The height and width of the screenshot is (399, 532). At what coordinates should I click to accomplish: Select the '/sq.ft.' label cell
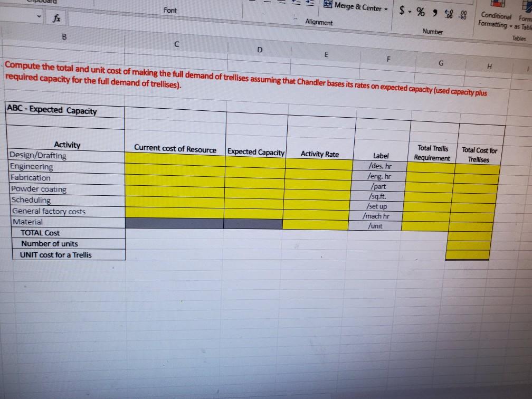coord(377,196)
